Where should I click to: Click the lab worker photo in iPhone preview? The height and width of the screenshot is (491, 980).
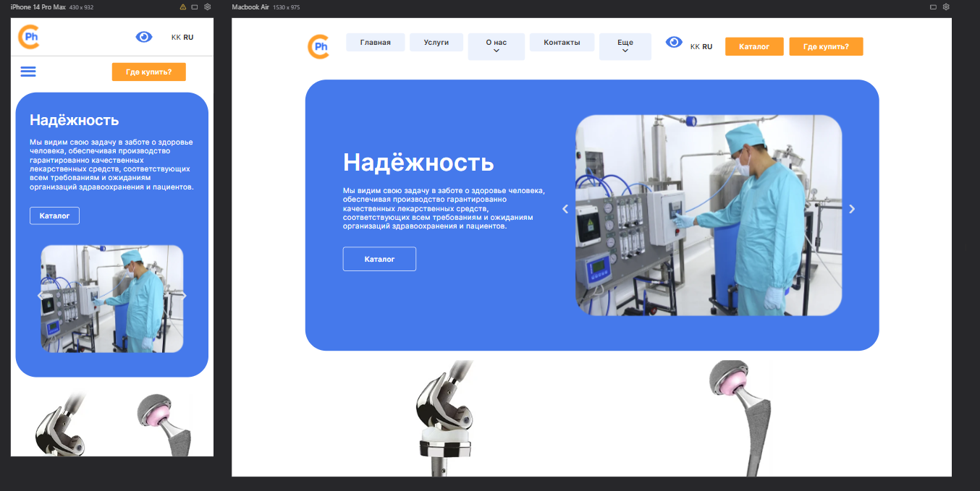tap(112, 299)
